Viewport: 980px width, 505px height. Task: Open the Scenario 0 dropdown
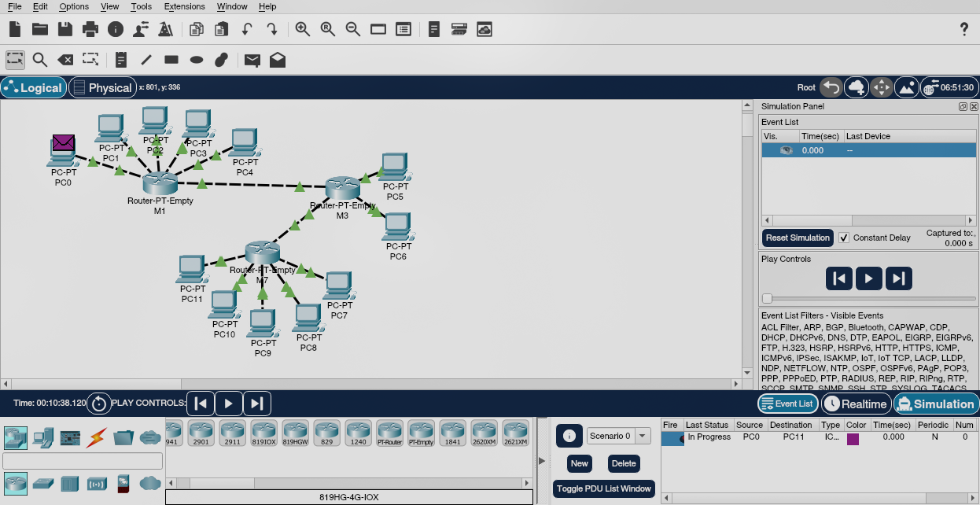[618, 436]
